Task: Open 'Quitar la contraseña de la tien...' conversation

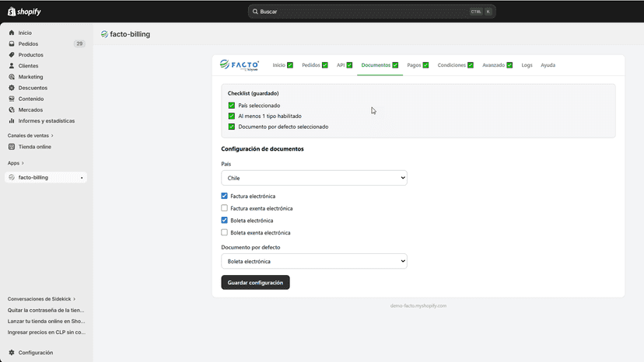Action: click(46, 310)
